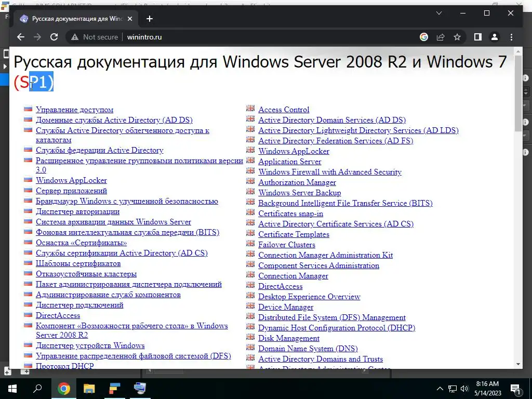
Task: Click the scrollbar down arrow
Action: tap(518, 364)
